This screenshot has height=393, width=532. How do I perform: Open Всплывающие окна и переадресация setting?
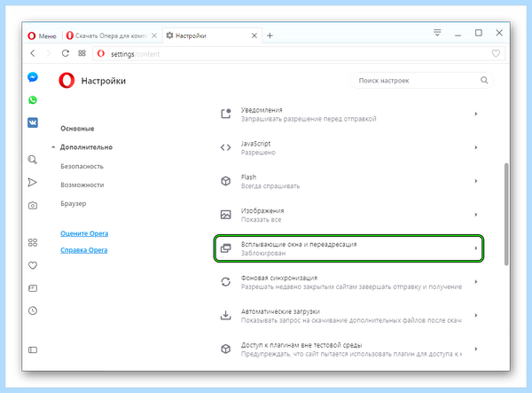[348, 248]
